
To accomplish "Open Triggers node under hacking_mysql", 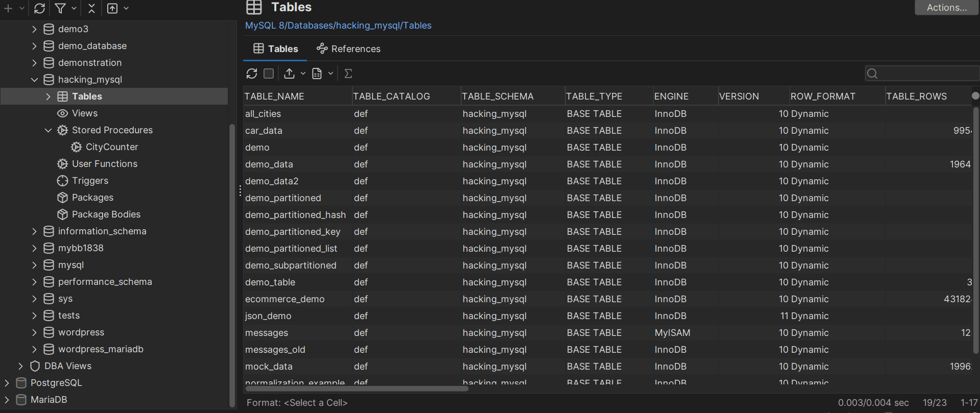I will tap(90, 181).
